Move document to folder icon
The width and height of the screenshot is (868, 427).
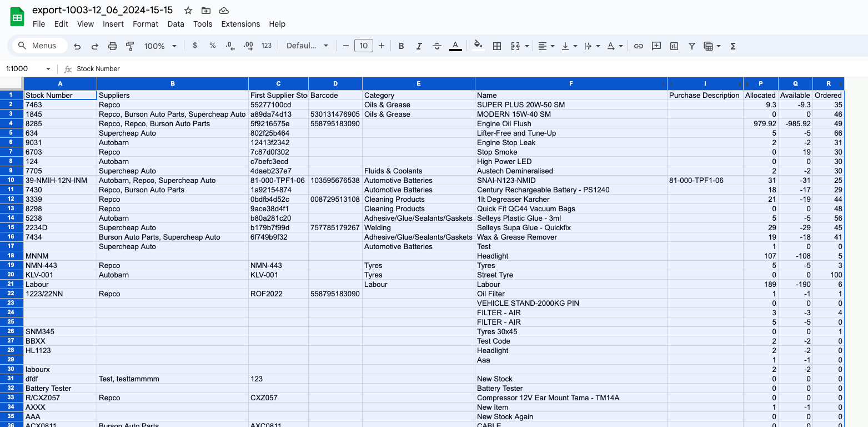(206, 11)
